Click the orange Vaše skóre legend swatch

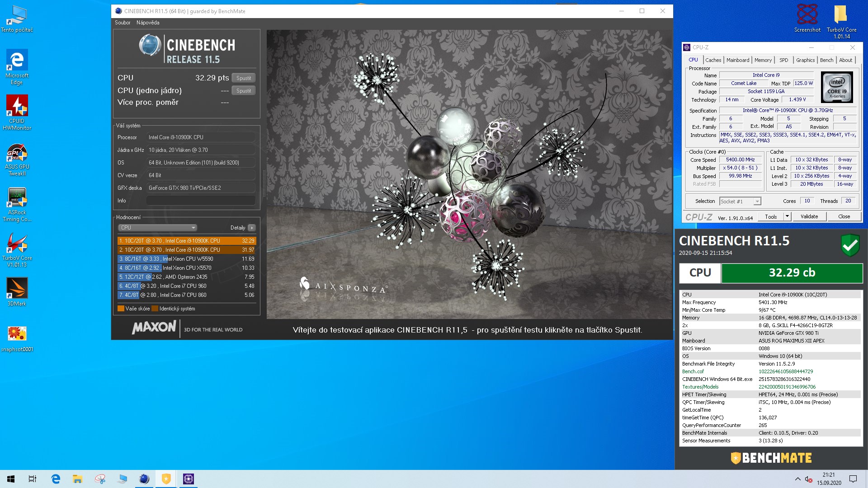click(x=121, y=309)
